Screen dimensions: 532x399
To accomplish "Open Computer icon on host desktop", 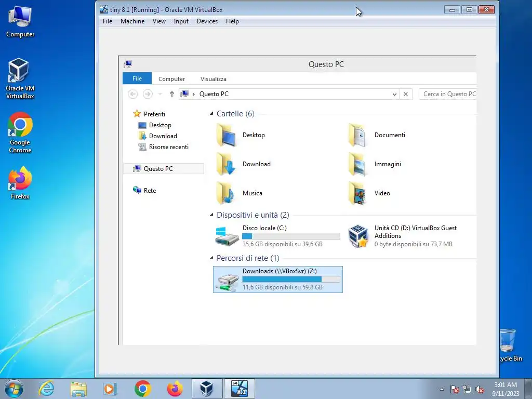I will click(x=20, y=22).
